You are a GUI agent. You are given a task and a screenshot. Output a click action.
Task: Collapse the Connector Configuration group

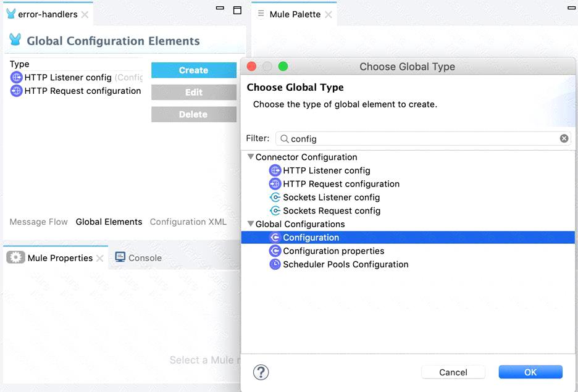[251, 157]
